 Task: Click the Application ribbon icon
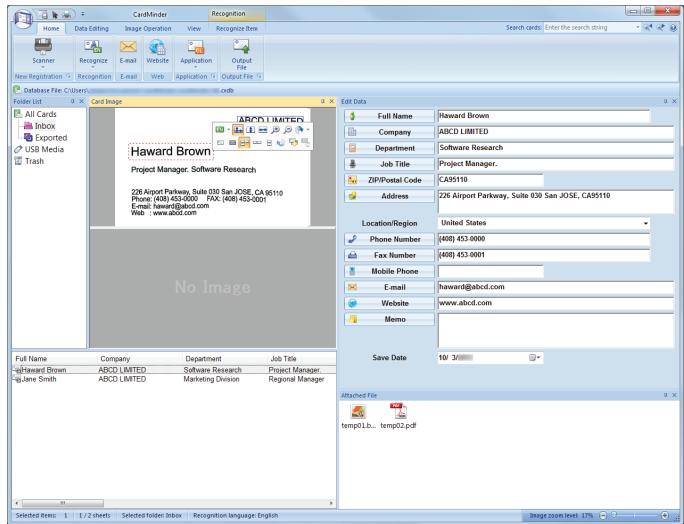(x=196, y=46)
